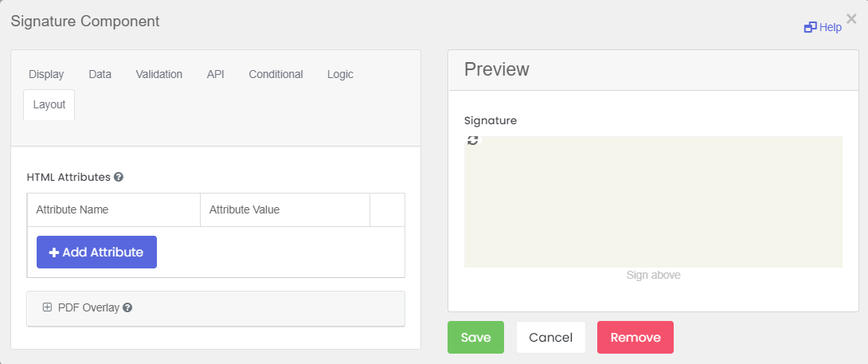The height and width of the screenshot is (364, 868).
Task: Remove the signature component
Action: coord(635,338)
